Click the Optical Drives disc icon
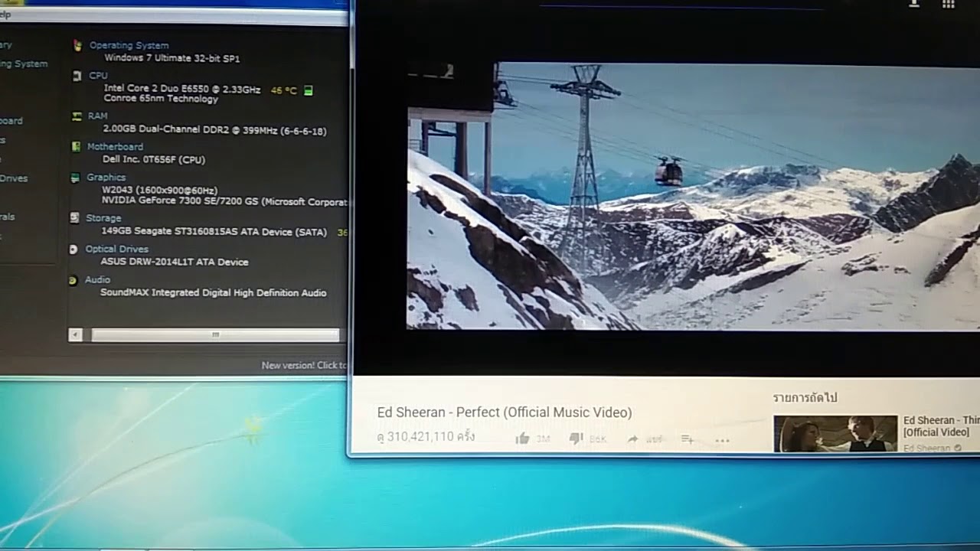980x551 pixels. coord(73,249)
